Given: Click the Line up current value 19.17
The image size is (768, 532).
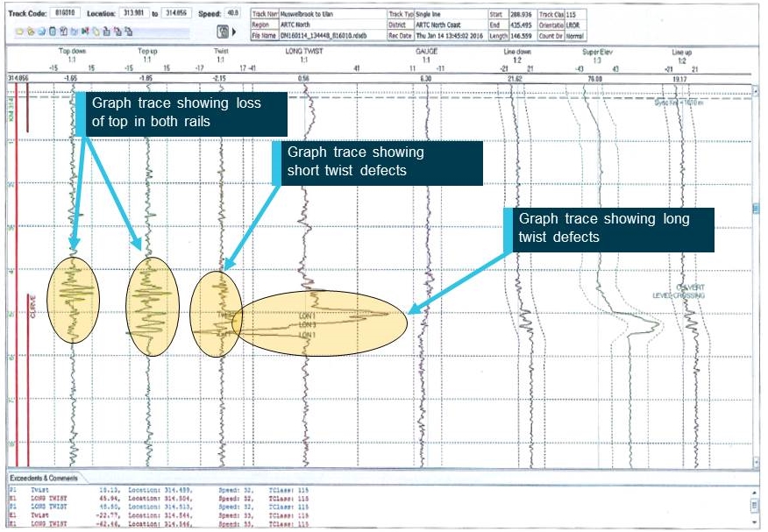Looking at the screenshot, I should pos(679,79).
